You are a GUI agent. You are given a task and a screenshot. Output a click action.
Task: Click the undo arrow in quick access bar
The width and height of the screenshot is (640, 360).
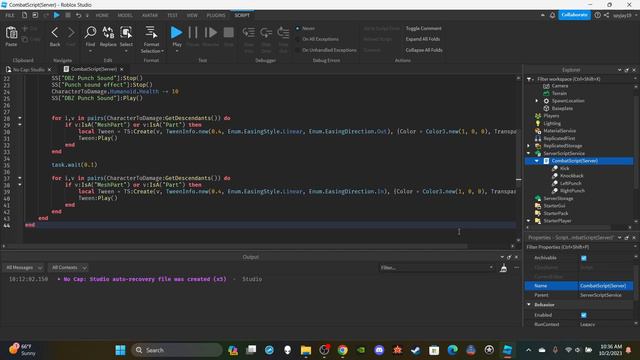(78, 15)
